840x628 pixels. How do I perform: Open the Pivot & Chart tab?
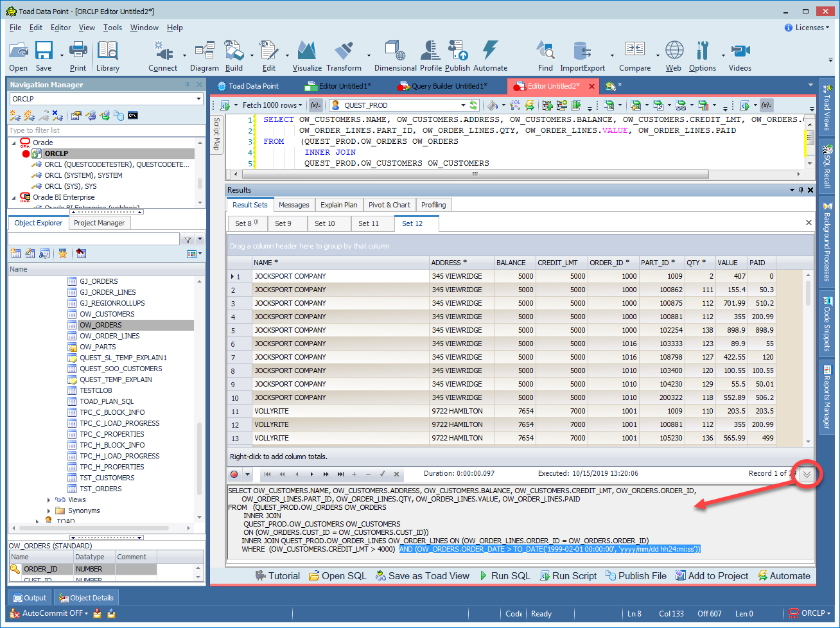(389, 205)
